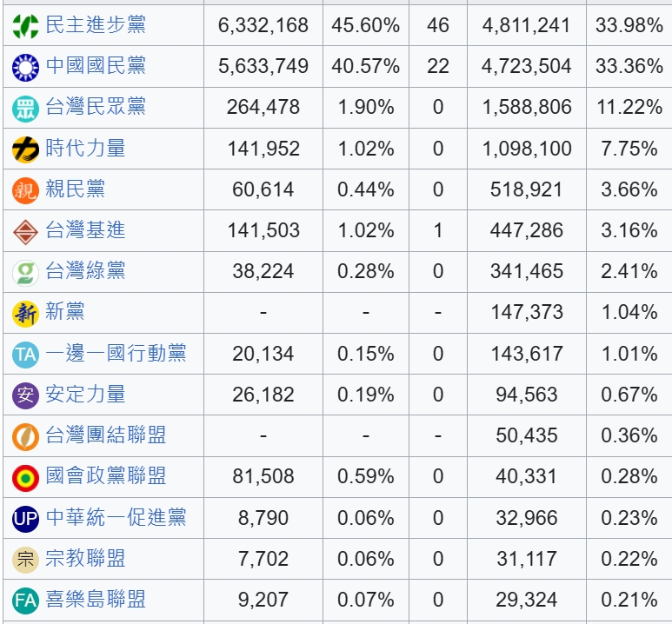The height and width of the screenshot is (624, 672).
Task: Select the cell showing 264,478
Action: [263, 107]
